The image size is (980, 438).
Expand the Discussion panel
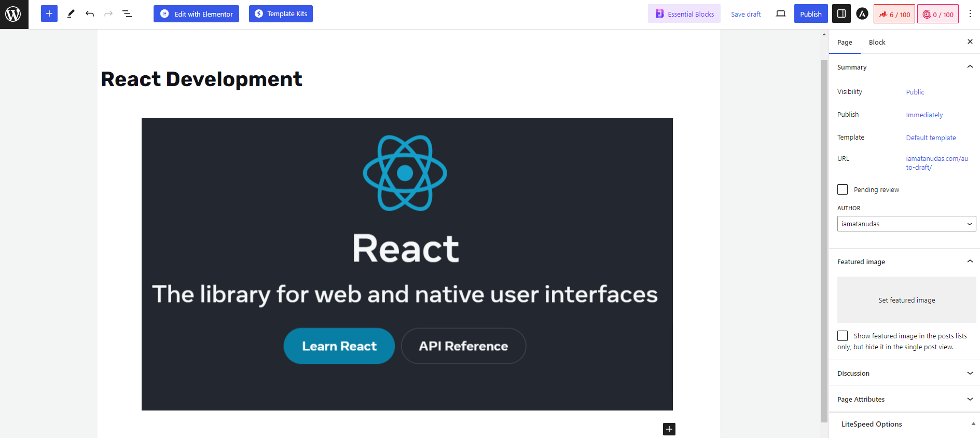coord(904,373)
